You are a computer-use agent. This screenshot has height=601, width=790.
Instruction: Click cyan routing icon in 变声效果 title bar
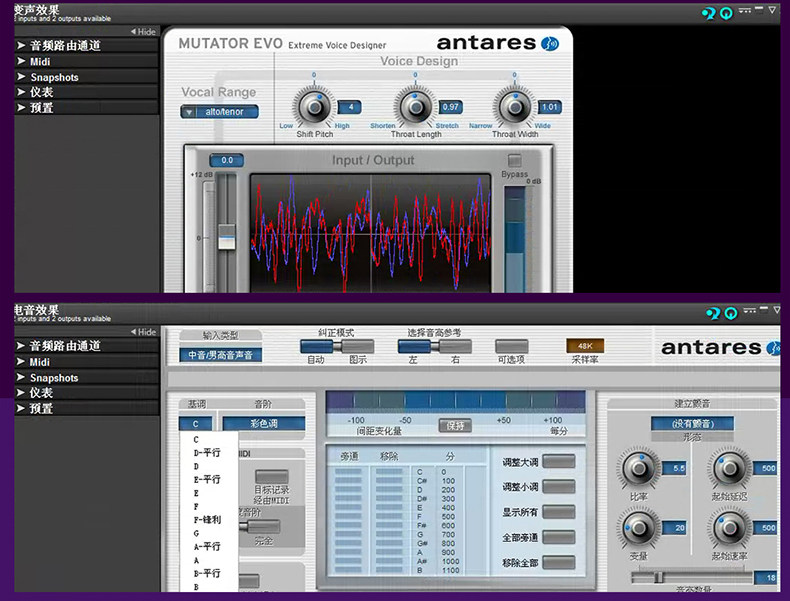(x=708, y=13)
